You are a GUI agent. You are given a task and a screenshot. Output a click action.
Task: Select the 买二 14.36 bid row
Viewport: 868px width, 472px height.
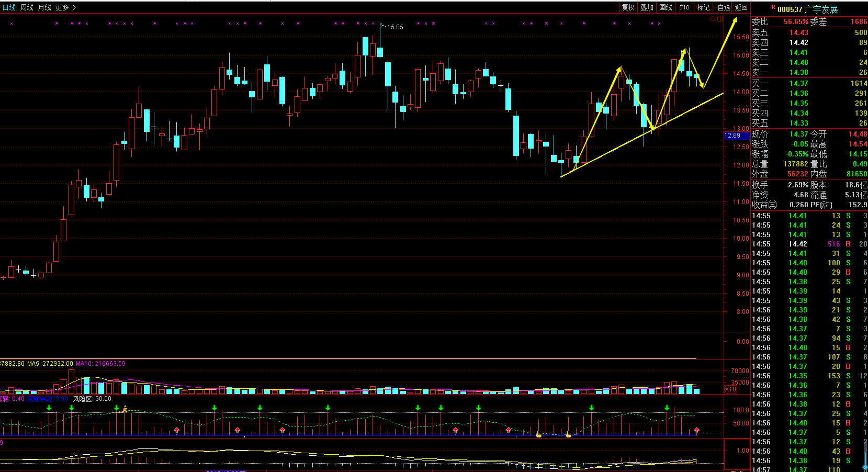tap(809, 93)
